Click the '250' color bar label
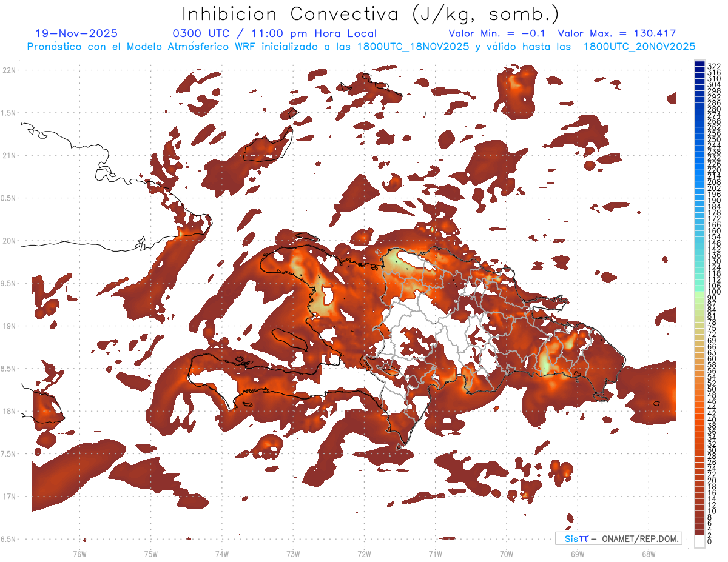The image size is (728, 562). click(x=714, y=139)
